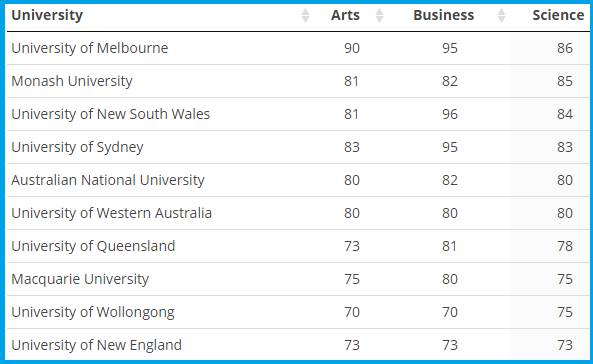Select the University of Sydney row

pos(298,147)
